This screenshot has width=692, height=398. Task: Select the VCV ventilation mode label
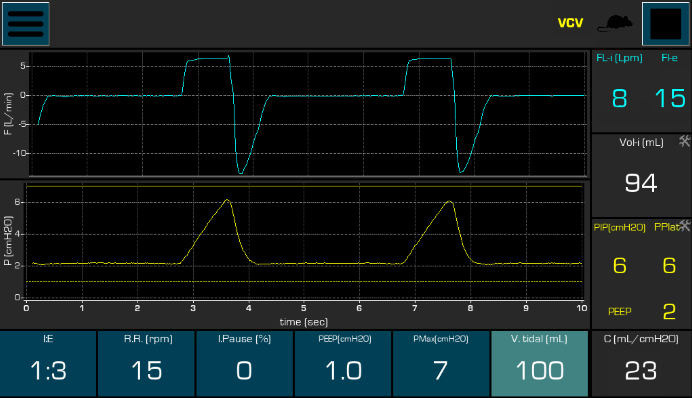(570, 23)
